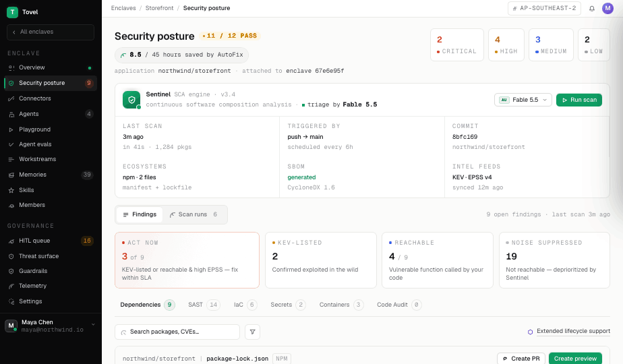This screenshot has height=364, width=623.
Task: Click the Enclaves breadcrumb
Action: tap(123, 8)
